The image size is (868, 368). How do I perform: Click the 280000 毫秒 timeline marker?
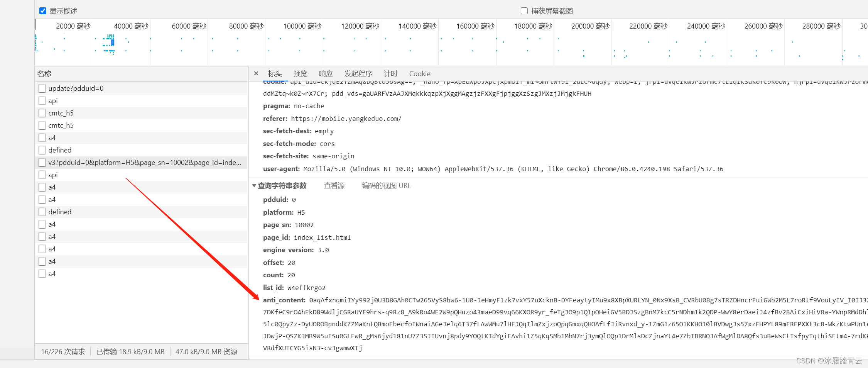click(821, 26)
